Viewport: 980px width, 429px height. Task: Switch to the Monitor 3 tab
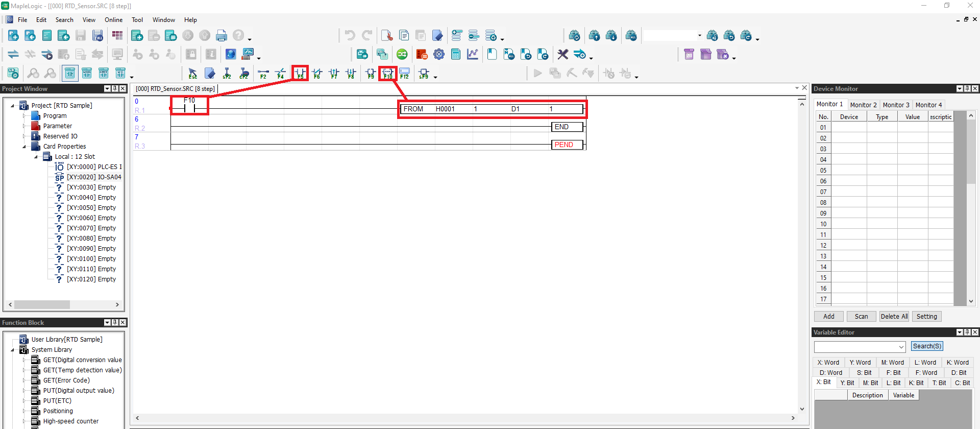pyautogui.click(x=896, y=105)
